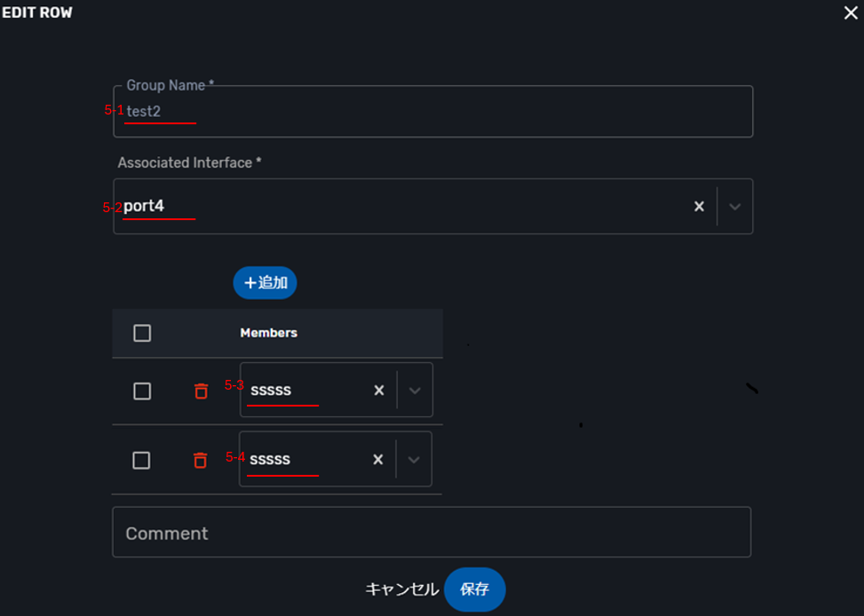Viewport: 864px width, 616px height.
Task: Expand the first member dropdown chevron
Action: click(415, 391)
